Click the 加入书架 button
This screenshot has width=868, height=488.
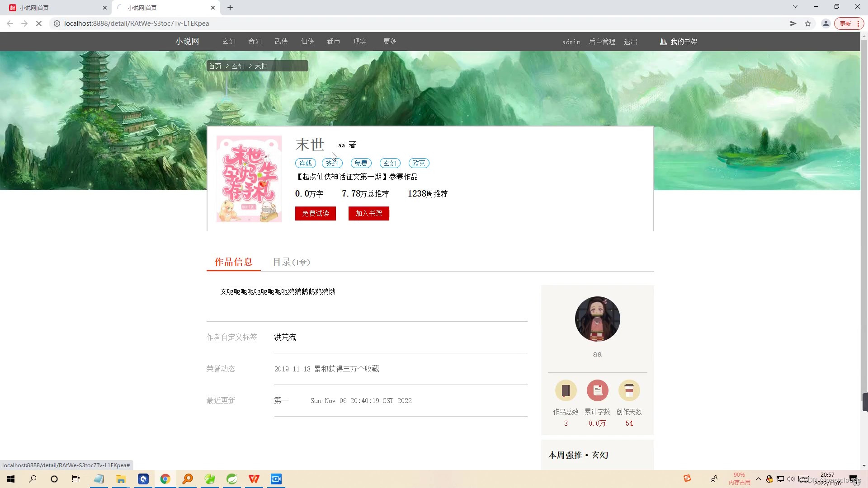[x=368, y=213]
